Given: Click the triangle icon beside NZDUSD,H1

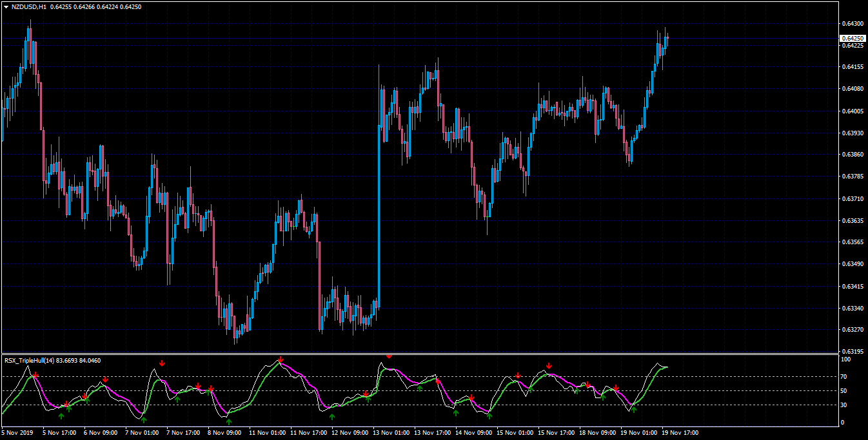Looking at the screenshot, I should [6, 6].
